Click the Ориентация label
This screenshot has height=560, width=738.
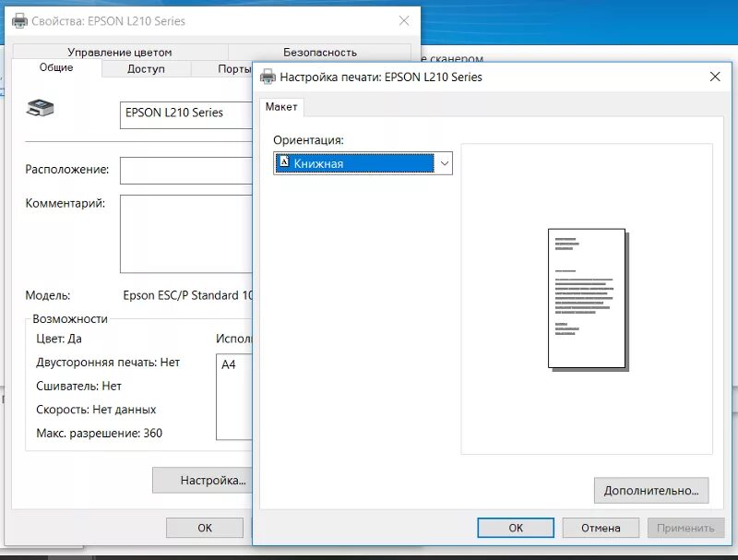(308, 140)
